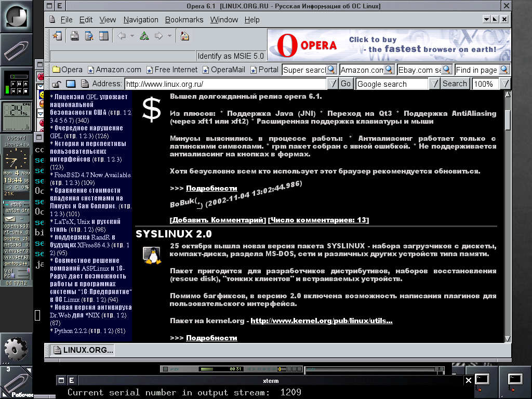The image size is (532, 399).
Task: Click Подробности link under Opera 6.1 news
Action: pos(211,188)
